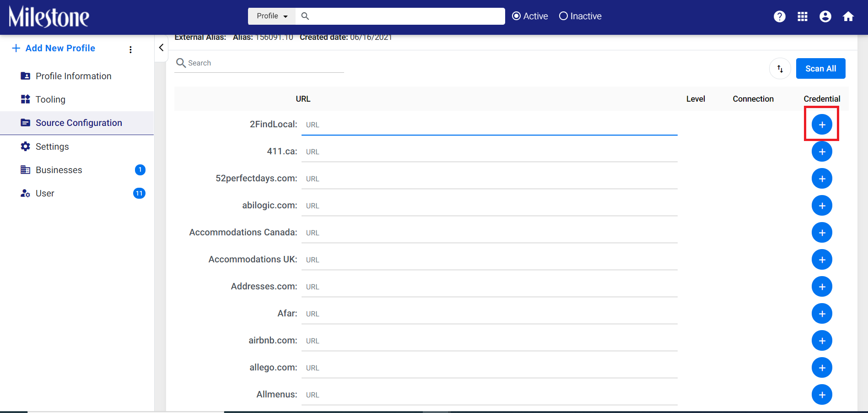This screenshot has width=868, height=413.
Task: Open the user account icon
Action: (x=825, y=16)
